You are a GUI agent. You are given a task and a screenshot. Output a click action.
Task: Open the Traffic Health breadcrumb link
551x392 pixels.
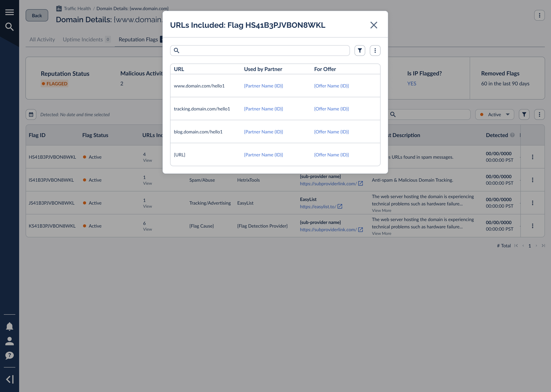click(77, 8)
